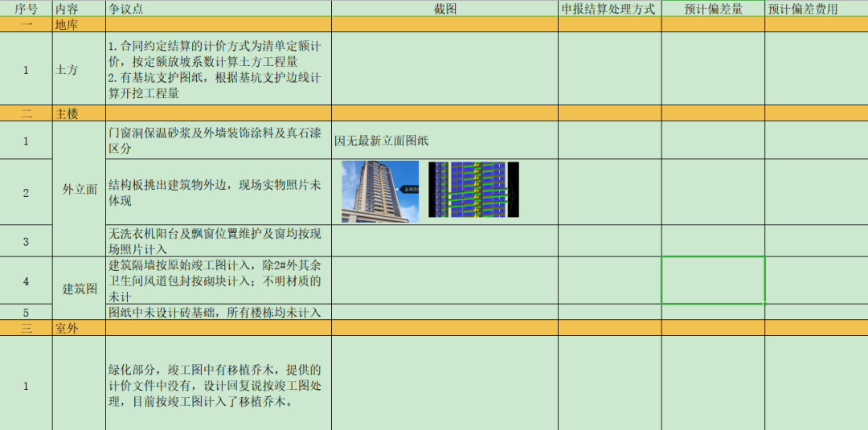Click the building photo thumbnail
Viewport: 868px width, 430px height.
[380, 191]
